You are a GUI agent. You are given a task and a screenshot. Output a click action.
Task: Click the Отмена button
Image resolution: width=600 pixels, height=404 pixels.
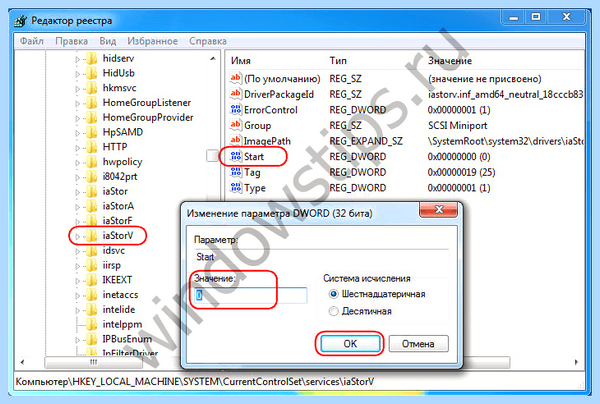click(418, 344)
